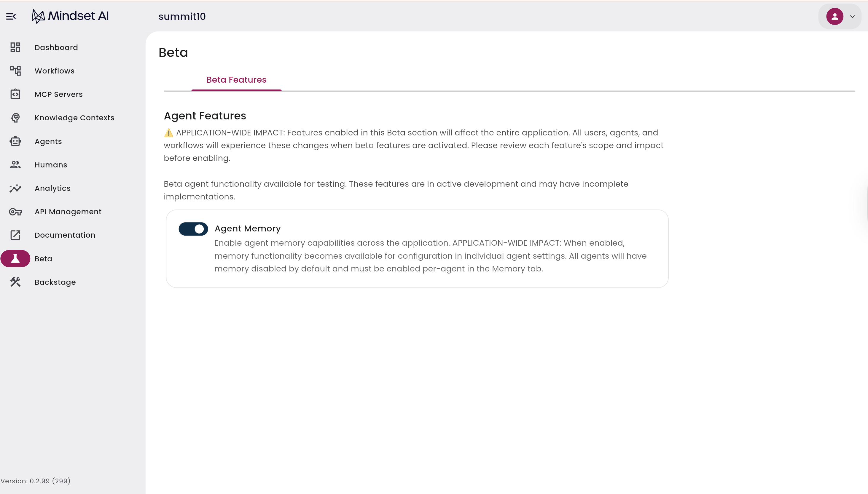
Task: Expand the user account chevron
Action: (852, 16)
